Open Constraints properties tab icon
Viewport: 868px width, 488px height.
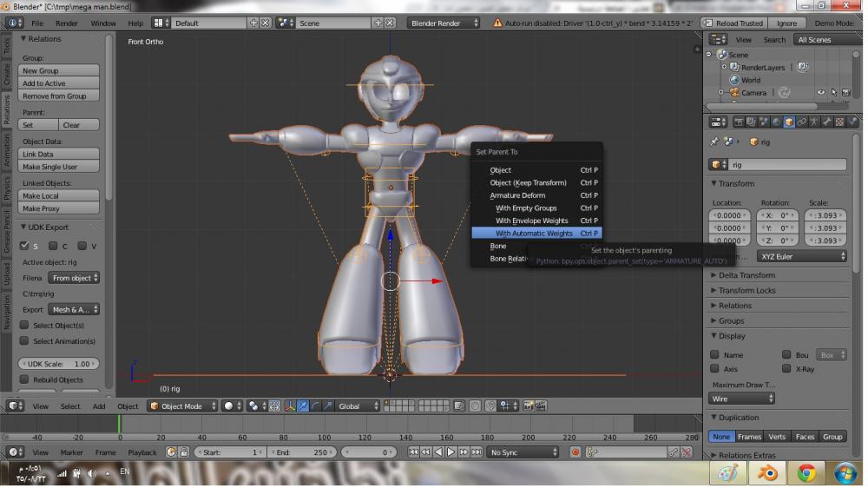[801, 122]
